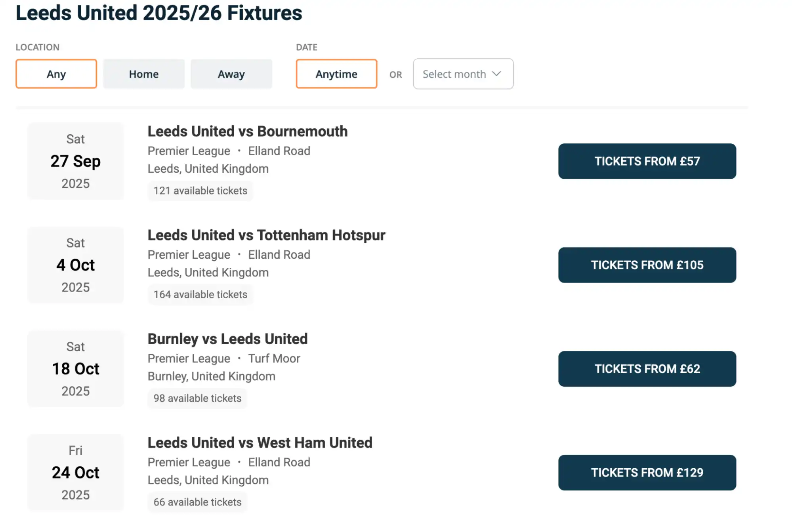Click Tickets from £105 for Tottenham match

647,265
